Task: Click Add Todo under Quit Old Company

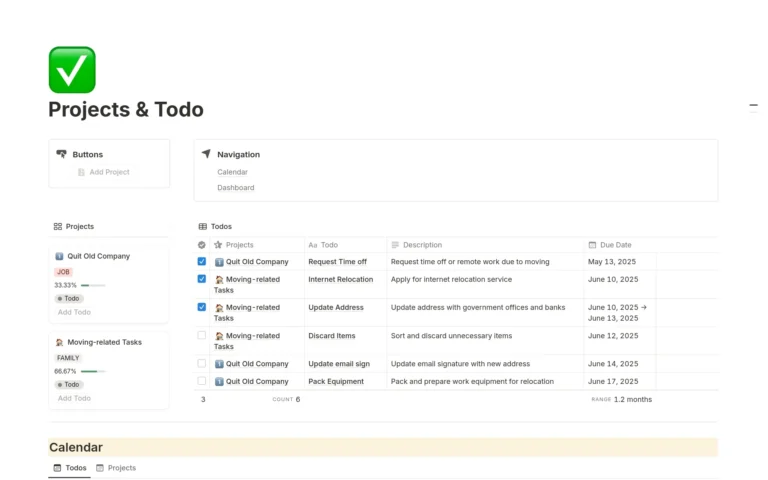Action: tap(74, 312)
